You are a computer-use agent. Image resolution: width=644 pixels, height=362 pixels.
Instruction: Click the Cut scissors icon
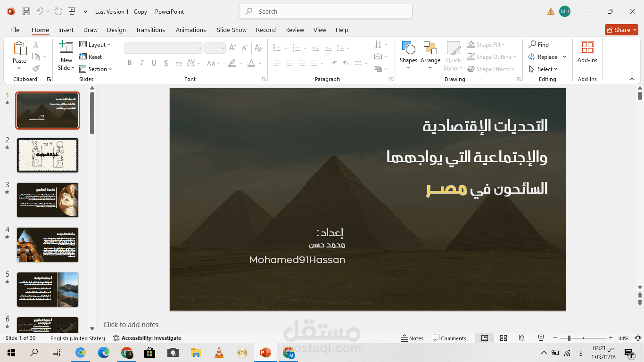click(36, 45)
